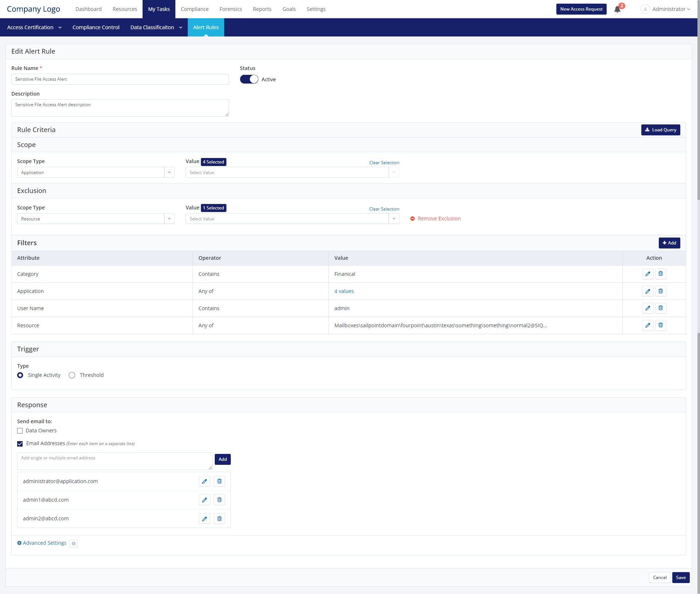Image resolution: width=700 pixels, height=594 pixels.
Task: Edit the Category filter row
Action: point(647,274)
